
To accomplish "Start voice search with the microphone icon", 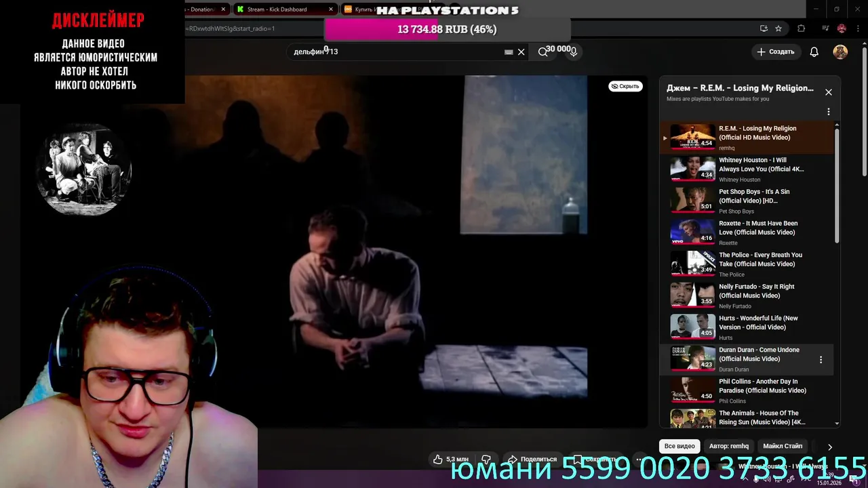I will (574, 52).
